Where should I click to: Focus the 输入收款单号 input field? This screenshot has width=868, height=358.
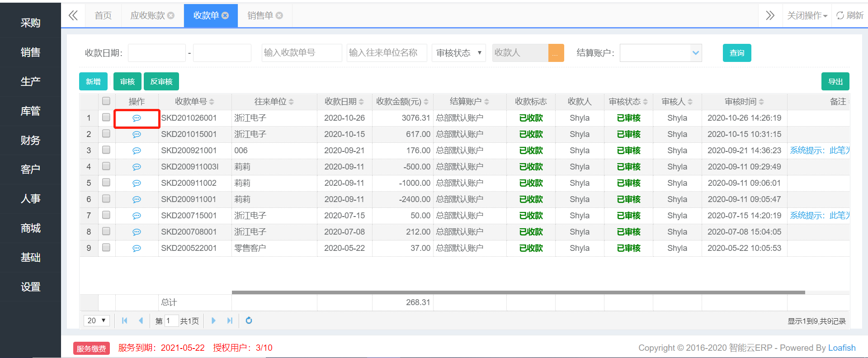(302, 53)
